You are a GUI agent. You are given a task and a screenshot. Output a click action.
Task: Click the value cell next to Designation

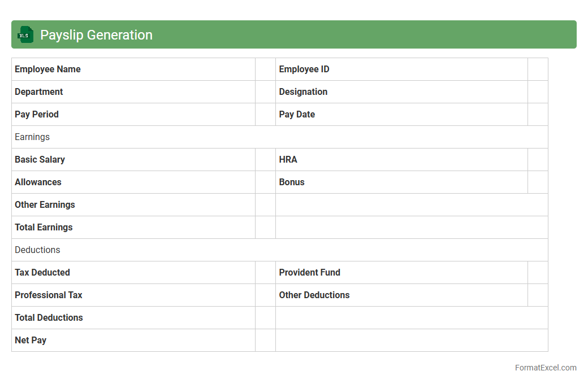pyautogui.click(x=538, y=92)
